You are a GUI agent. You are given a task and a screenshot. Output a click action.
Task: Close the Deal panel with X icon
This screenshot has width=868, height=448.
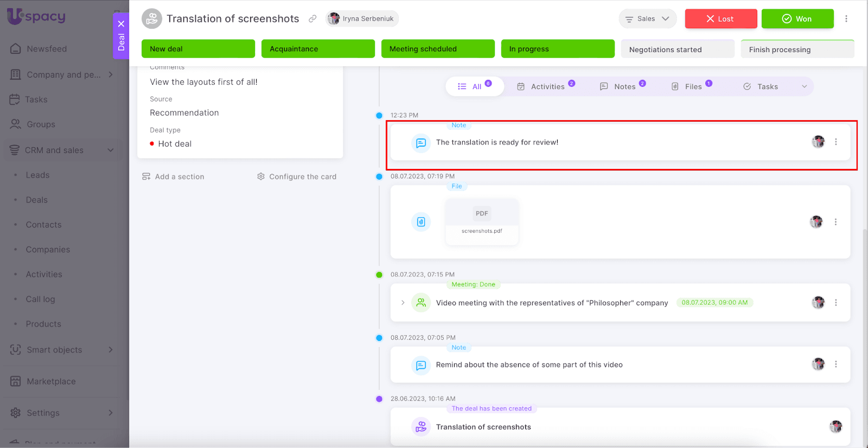pyautogui.click(x=121, y=24)
